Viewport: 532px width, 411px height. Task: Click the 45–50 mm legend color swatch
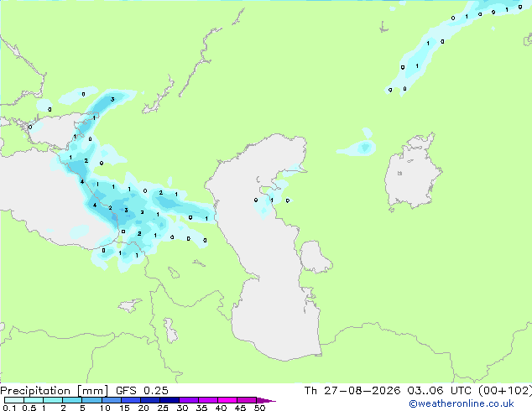(x=247, y=400)
